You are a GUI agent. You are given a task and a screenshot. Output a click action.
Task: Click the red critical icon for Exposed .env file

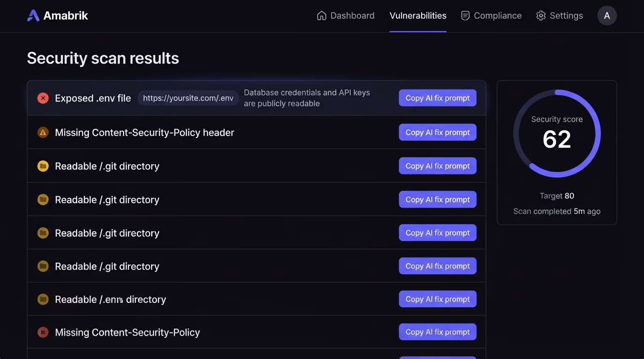pyautogui.click(x=43, y=98)
